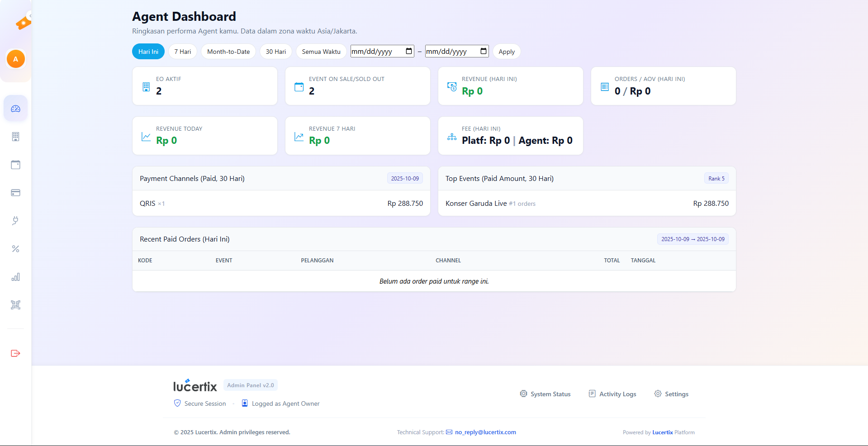Image resolution: width=868 pixels, height=446 pixels.
Task: Click the red logout icon in sidebar
Action: (x=16, y=353)
